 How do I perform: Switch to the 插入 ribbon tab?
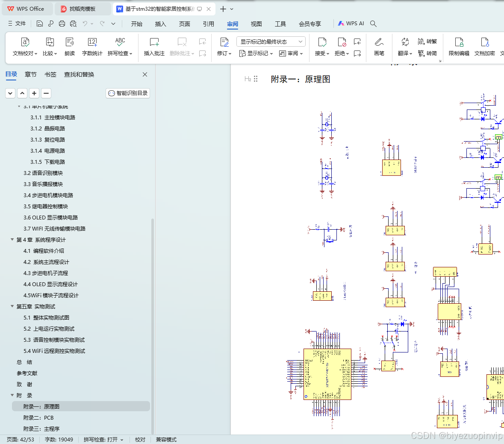tap(160, 24)
